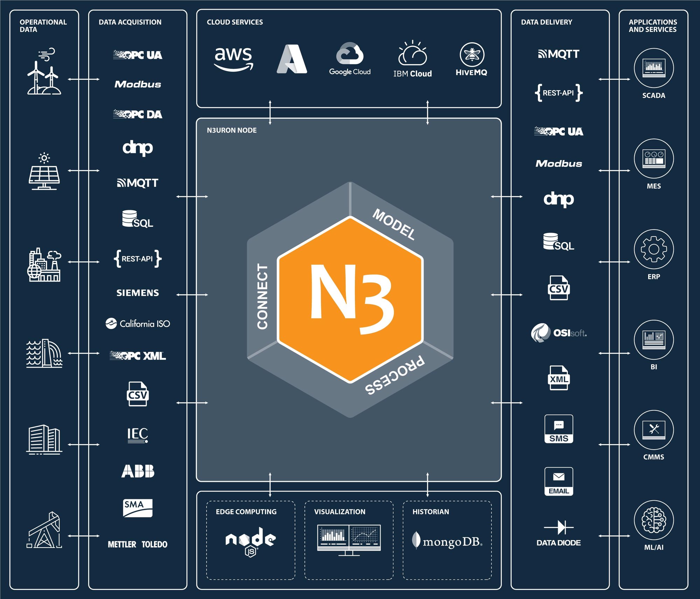The height and width of the screenshot is (599, 700).
Task: Select the MQTT logo under Data Acquisition
Action: tap(138, 183)
